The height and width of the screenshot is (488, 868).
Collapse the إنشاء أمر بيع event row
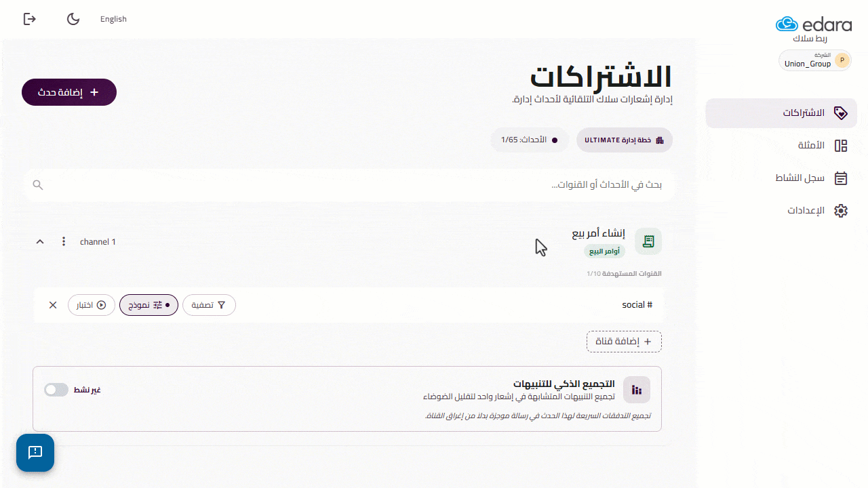(40, 242)
